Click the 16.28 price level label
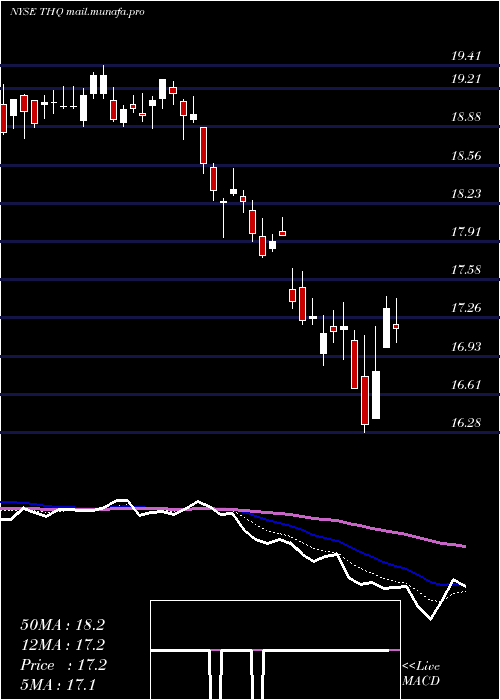 [466, 422]
